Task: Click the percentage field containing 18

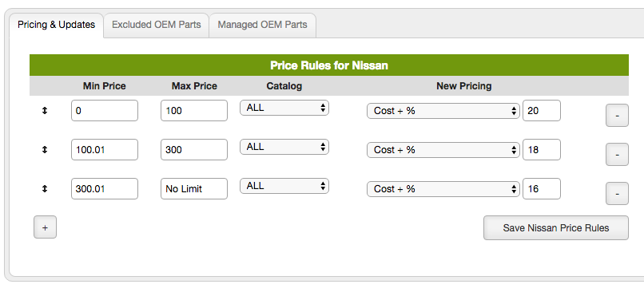Action: (541, 150)
